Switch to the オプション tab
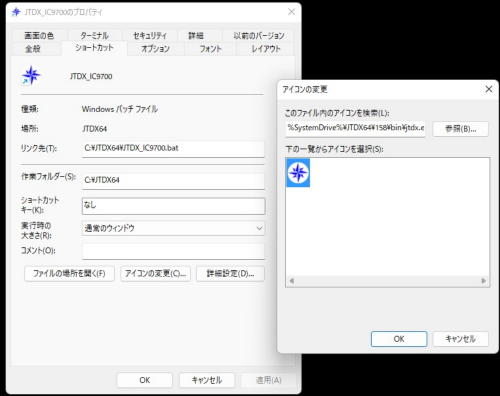The height and width of the screenshot is (396, 500). point(155,49)
